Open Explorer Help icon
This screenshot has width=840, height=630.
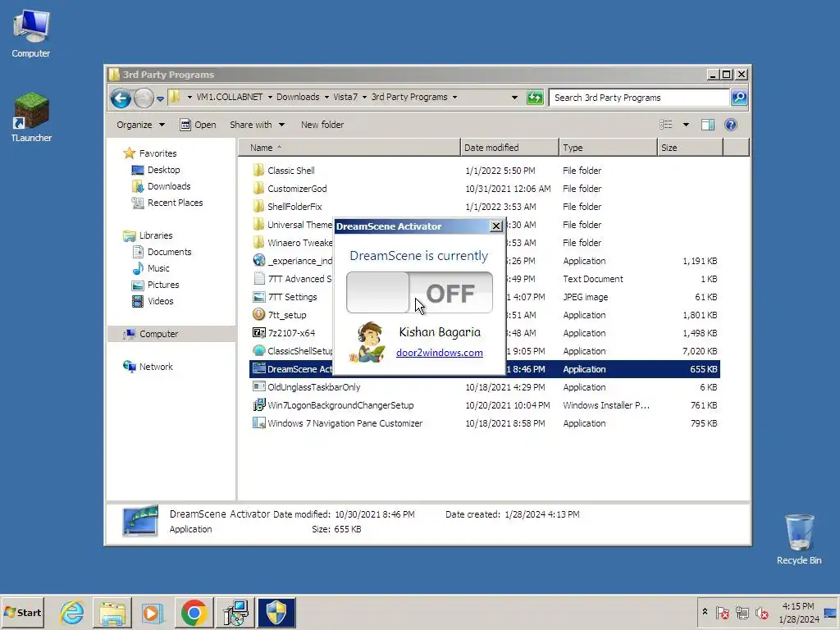click(x=730, y=125)
